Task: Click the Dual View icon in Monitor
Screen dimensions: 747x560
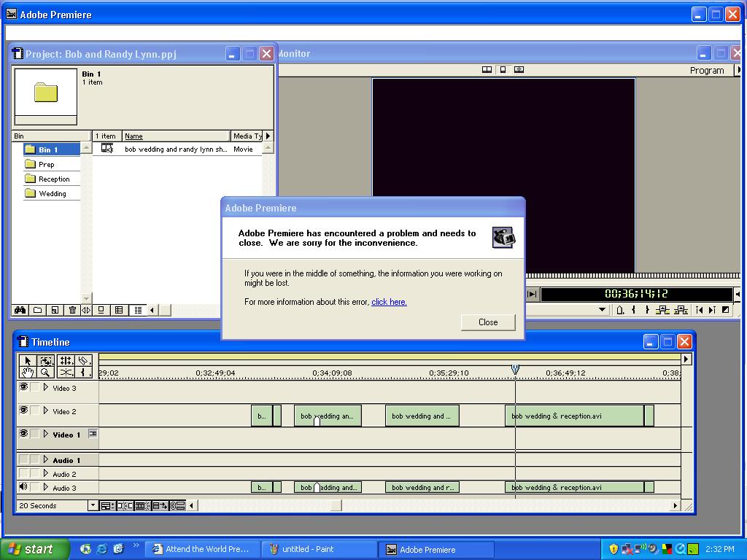Action: tap(487, 69)
